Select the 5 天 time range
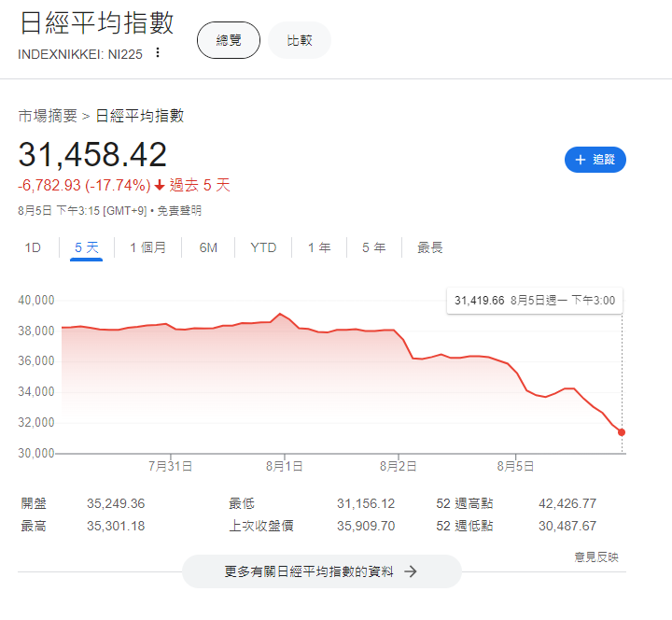This screenshot has height=620, width=672. tap(86, 247)
